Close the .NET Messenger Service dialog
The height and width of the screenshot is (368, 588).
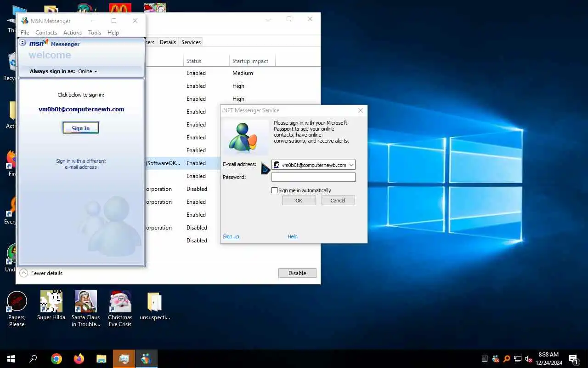coord(361,110)
